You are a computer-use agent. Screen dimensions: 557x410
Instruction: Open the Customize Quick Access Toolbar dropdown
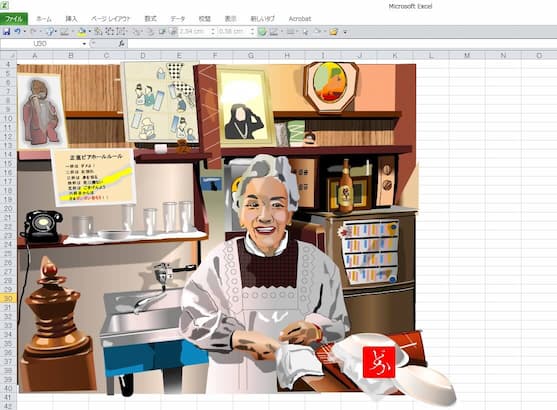(x=345, y=32)
